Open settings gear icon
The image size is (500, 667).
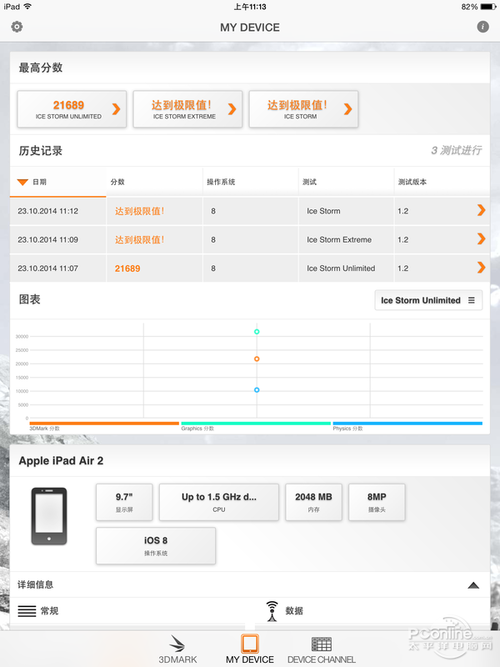(x=17, y=27)
